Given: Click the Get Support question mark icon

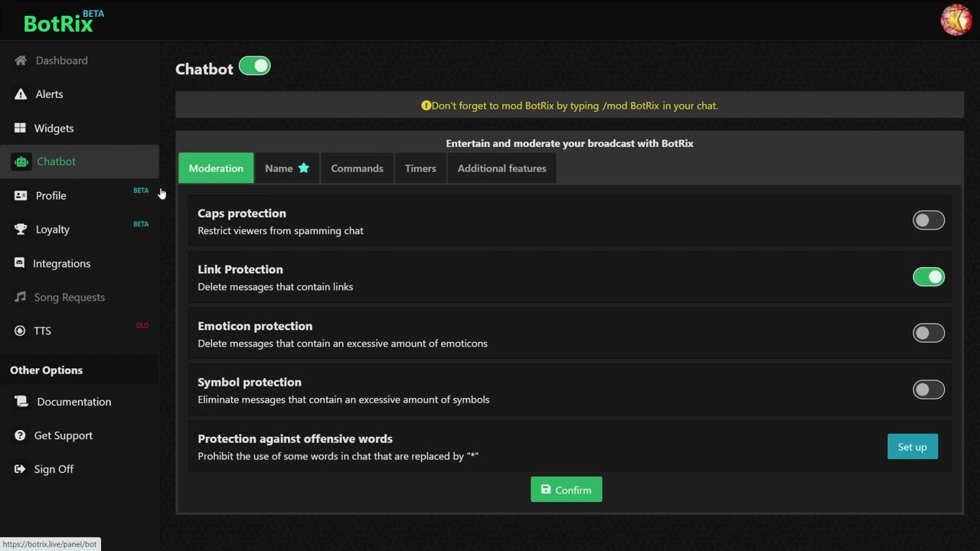Looking at the screenshot, I should click(20, 435).
